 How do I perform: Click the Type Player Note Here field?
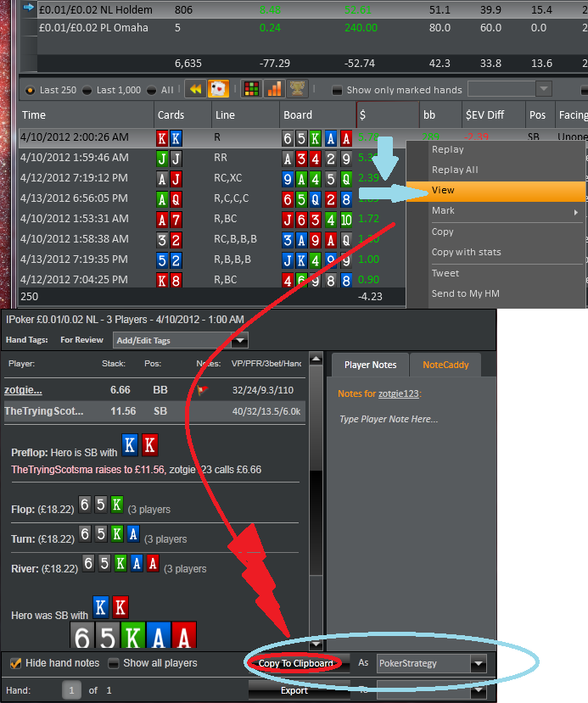[389, 419]
